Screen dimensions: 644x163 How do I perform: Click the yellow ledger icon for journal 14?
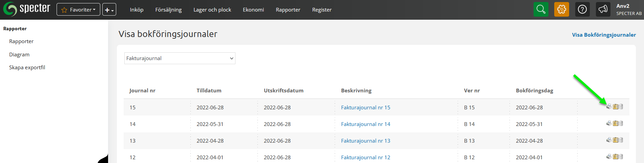616,124
